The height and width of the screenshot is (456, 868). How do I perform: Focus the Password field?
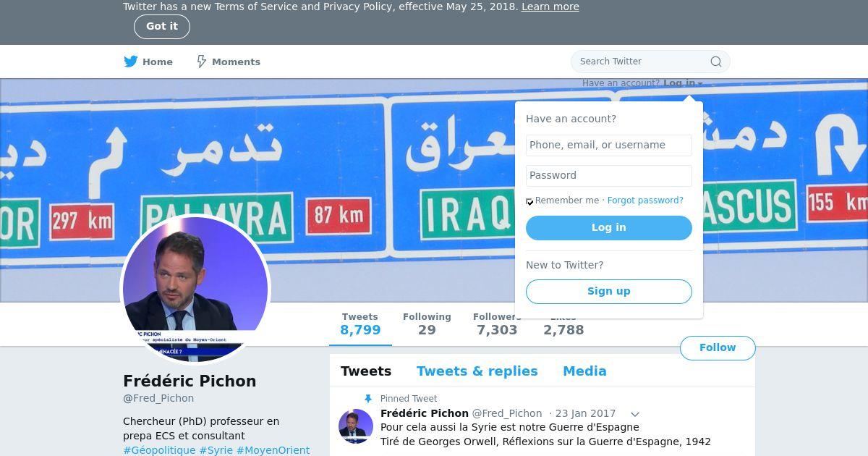coord(609,175)
